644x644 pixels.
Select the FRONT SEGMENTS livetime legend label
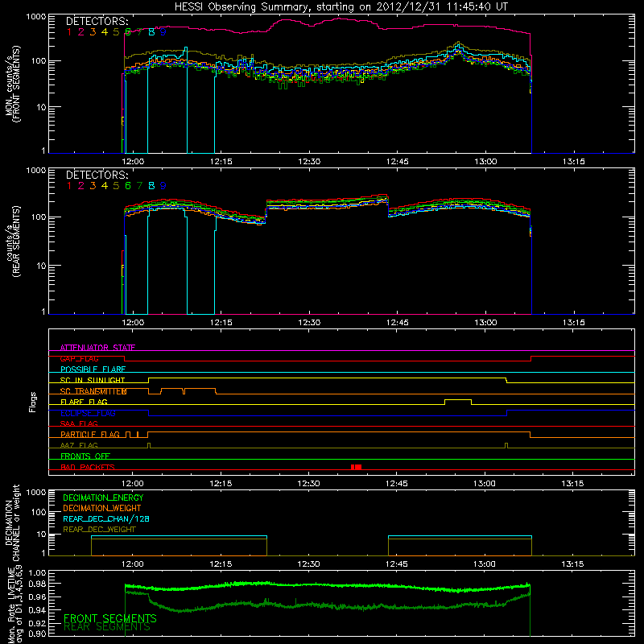110,618
